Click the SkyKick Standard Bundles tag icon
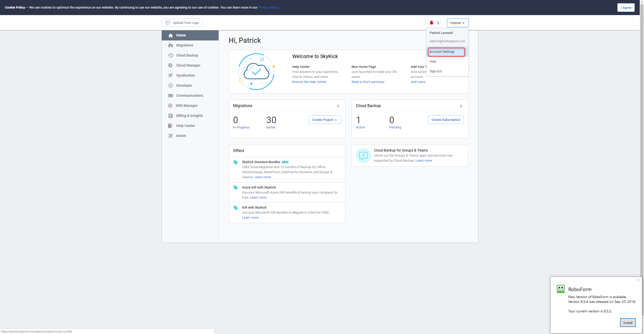This screenshot has width=644, height=334. pos(235,162)
